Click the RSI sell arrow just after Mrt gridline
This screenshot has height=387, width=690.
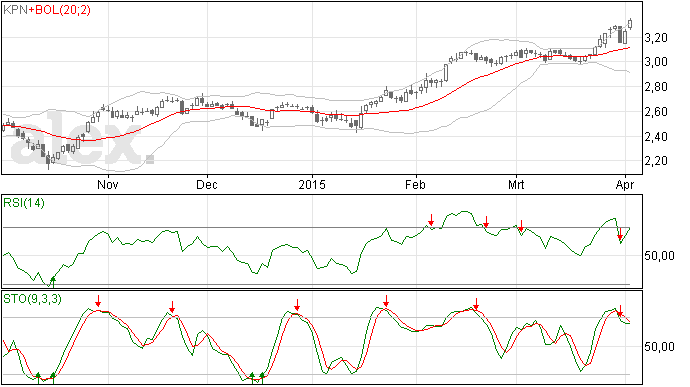click(521, 226)
